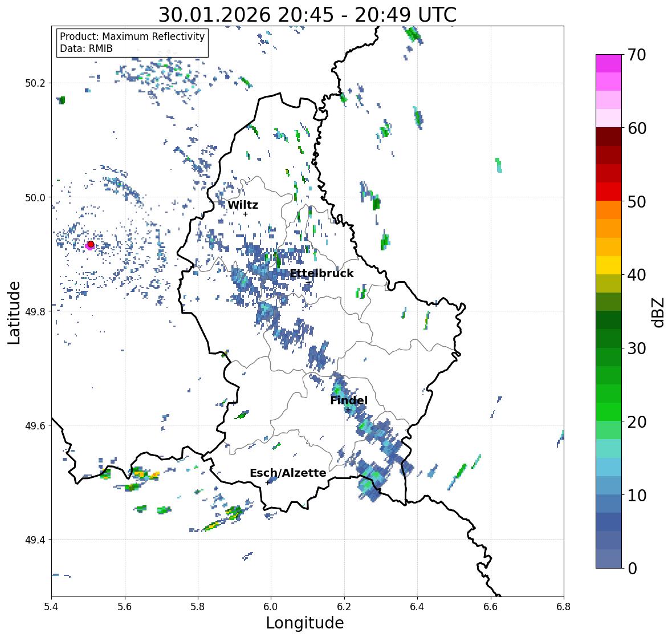Click the 5.6 longitude tick label
Screen dimensions: 672x637
pos(125,607)
